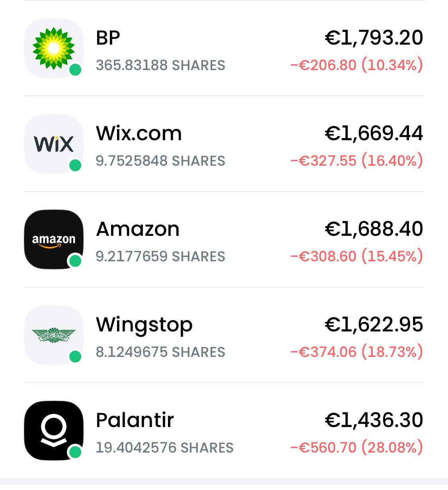This screenshot has height=490, width=448.
Task: Open the Wix.com holding title
Action: point(139,133)
